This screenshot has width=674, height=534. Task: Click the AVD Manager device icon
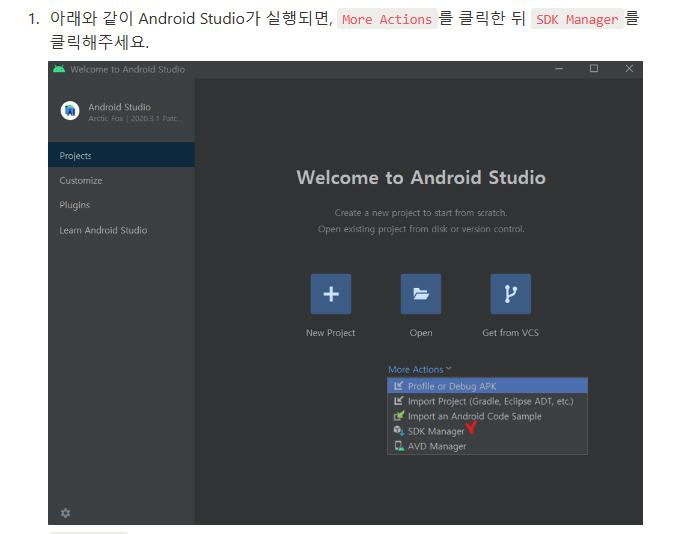point(399,446)
